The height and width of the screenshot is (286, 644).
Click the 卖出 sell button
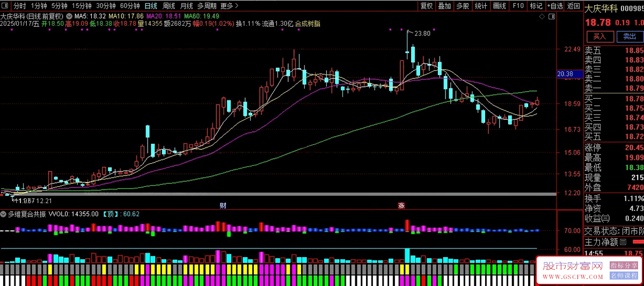tap(630, 36)
